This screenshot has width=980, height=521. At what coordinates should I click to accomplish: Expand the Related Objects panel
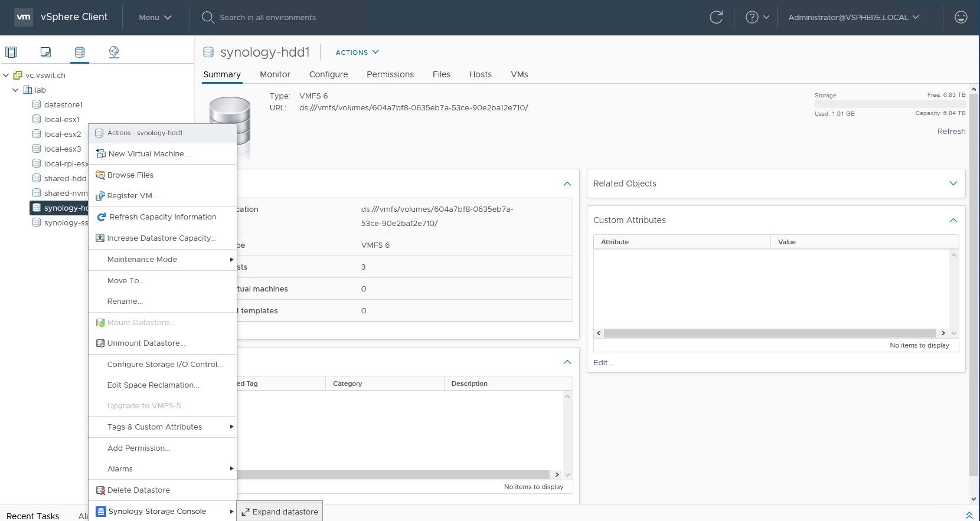click(x=953, y=184)
